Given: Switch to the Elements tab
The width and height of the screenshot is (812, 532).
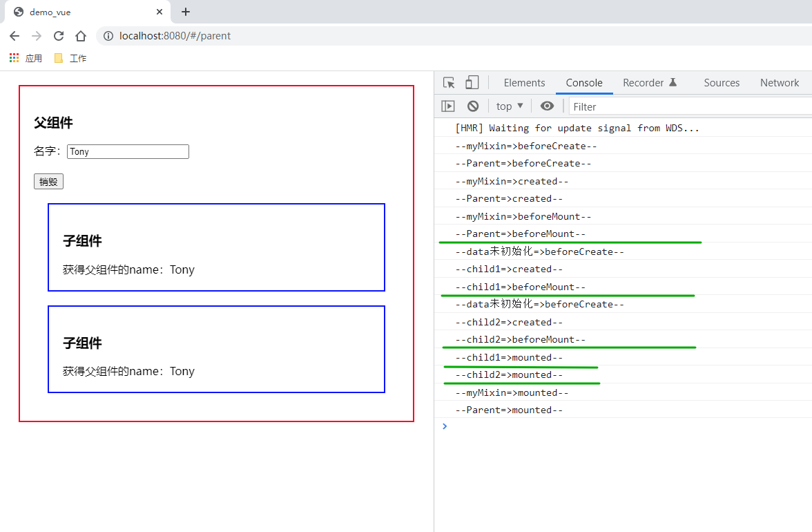Looking at the screenshot, I should pyautogui.click(x=524, y=83).
